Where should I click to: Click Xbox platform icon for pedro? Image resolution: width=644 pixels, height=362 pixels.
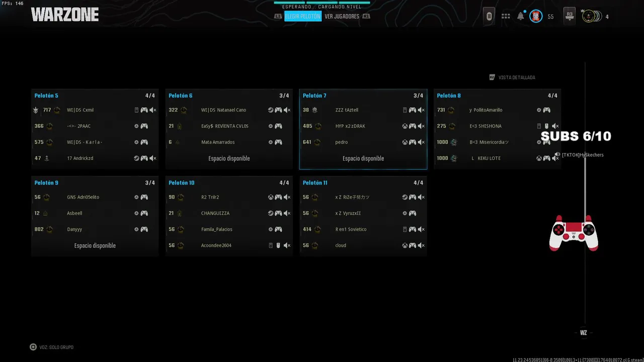click(x=405, y=142)
